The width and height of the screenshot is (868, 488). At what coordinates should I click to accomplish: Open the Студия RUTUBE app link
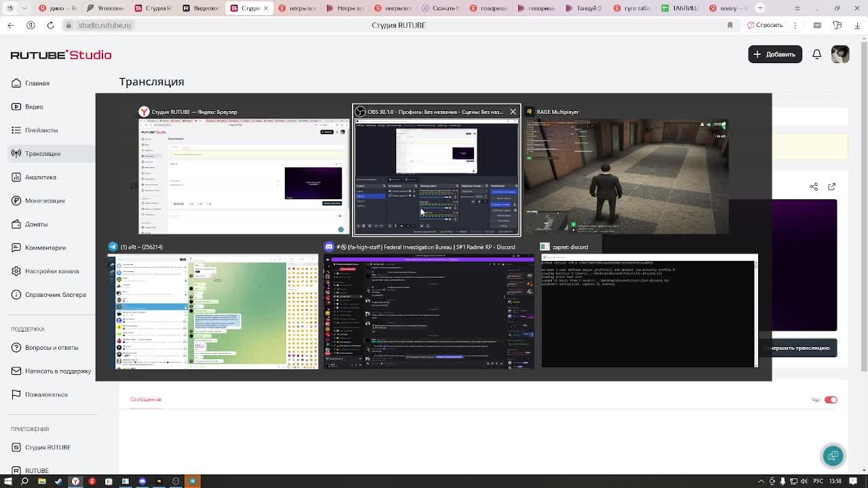pos(41,447)
